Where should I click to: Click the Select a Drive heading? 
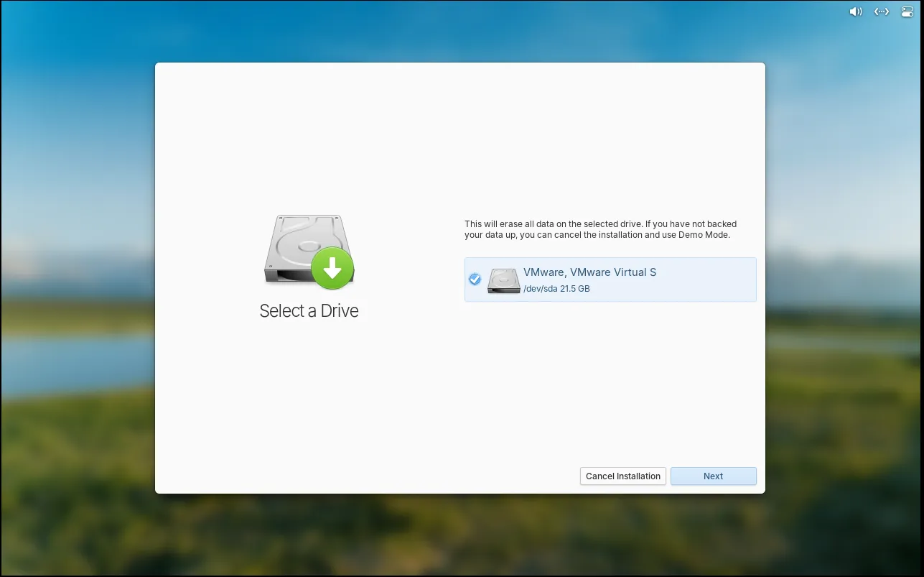[x=309, y=311]
